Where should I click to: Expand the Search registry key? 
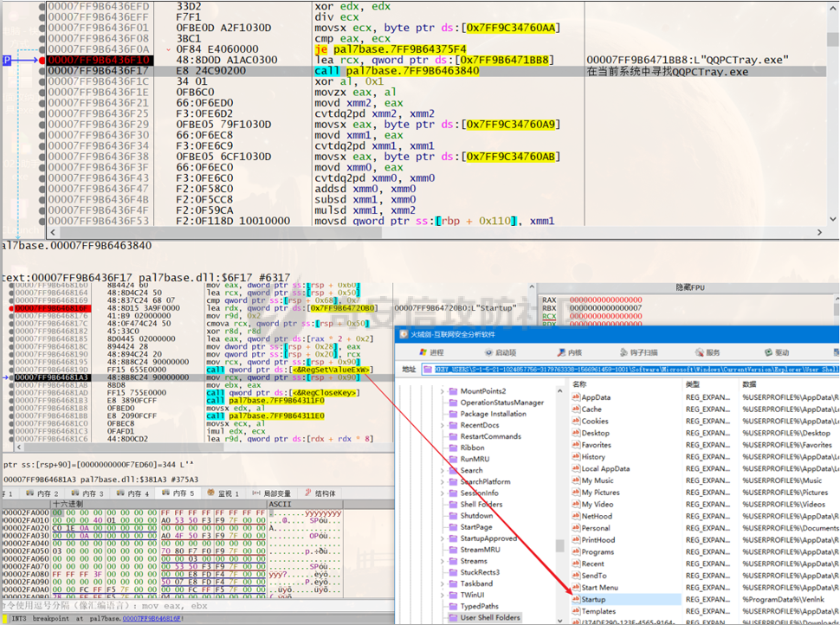[442, 471]
